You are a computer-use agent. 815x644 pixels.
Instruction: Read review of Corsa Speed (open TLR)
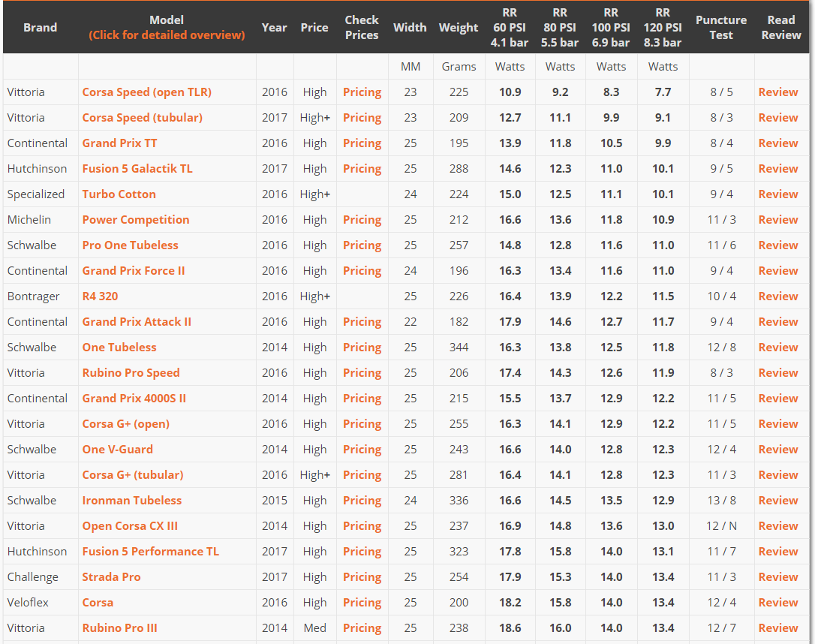click(778, 92)
